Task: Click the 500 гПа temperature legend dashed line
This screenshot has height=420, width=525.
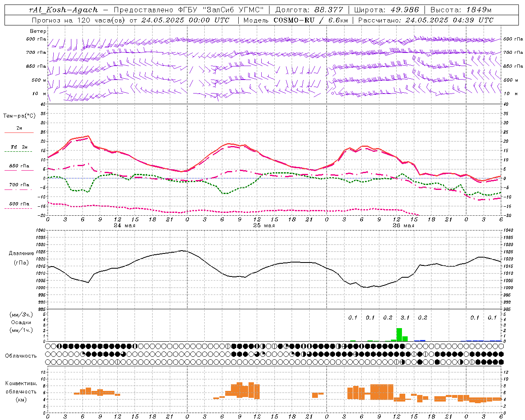Action: pos(18,209)
